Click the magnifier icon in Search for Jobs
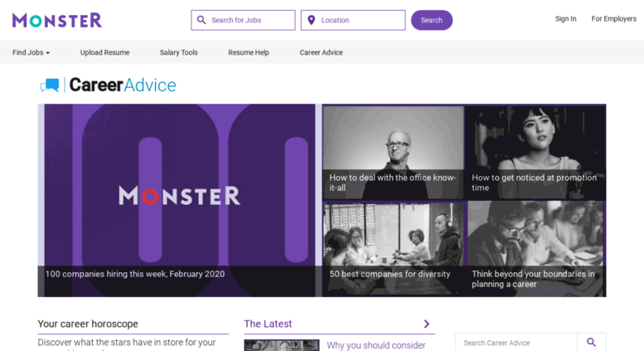This screenshot has height=351, width=644. click(x=201, y=20)
